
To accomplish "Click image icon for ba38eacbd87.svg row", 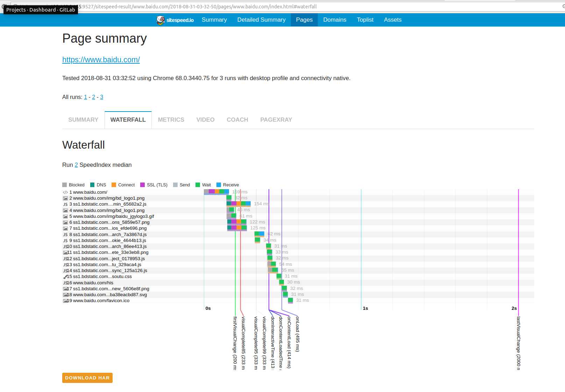I will 65,295.
